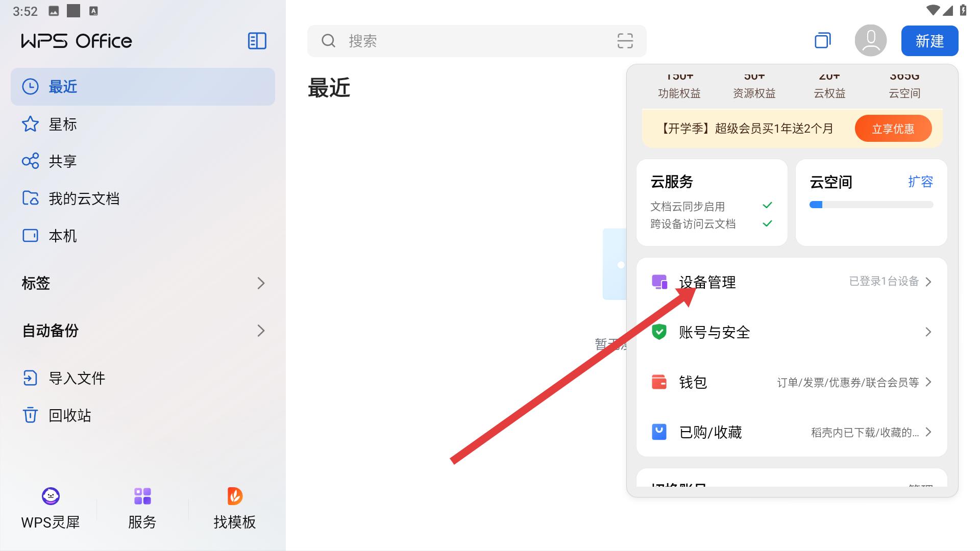Click the 新建 button
Image resolution: width=980 pixels, height=551 pixels.
click(x=929, y=41)
